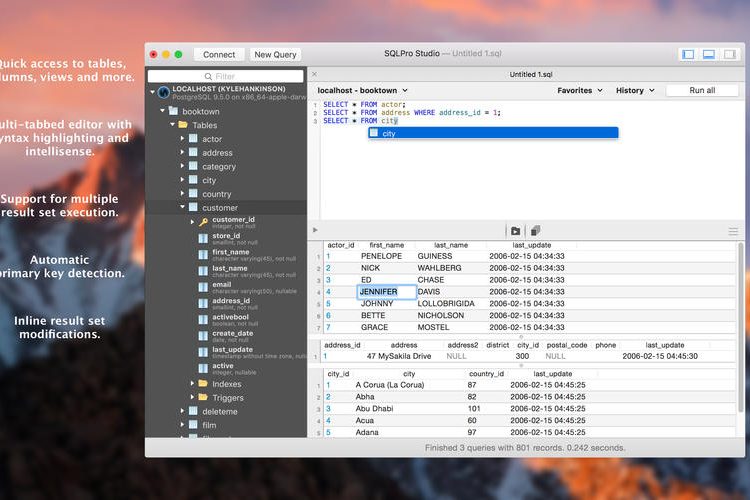This screenshot has width=750, height=500.
Task: Click the actor table icon in sidebar
Action: (193, 139)
